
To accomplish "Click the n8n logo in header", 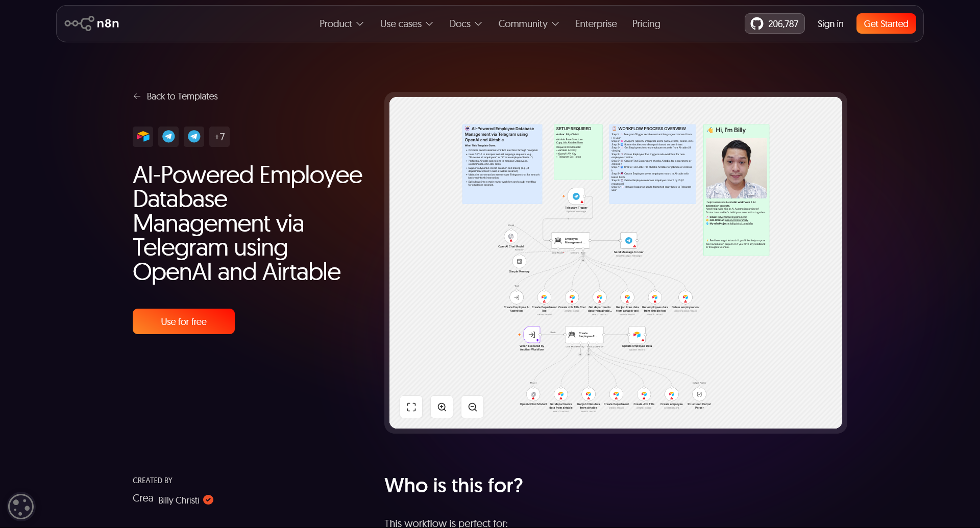I will (x=92, y=23).
